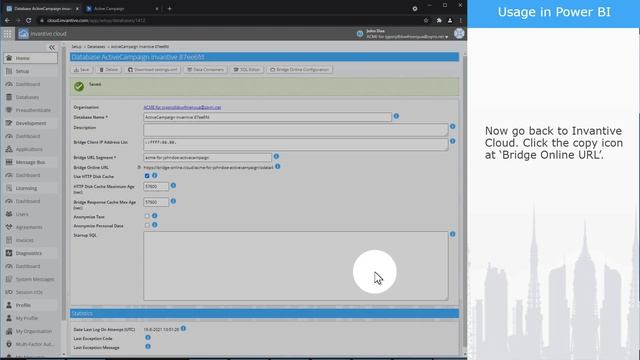Click Download settings button
Image resolution: width=640 pixels, height=360 pixels.
point(153,70)
